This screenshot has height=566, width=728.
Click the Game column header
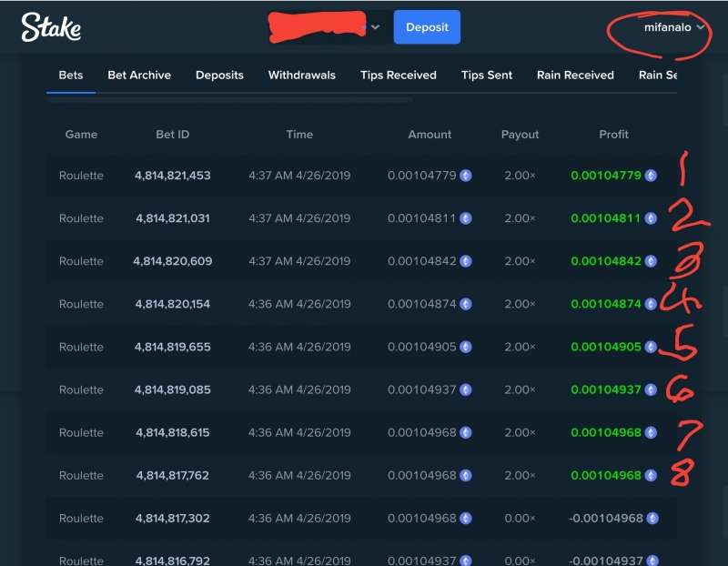pyautogui.click(x=81, y=135)
